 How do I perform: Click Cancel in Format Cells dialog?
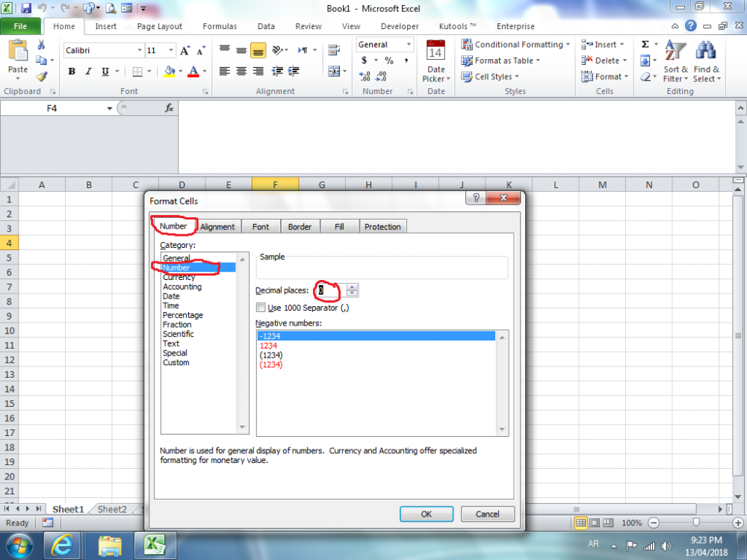tap(487, 514)
